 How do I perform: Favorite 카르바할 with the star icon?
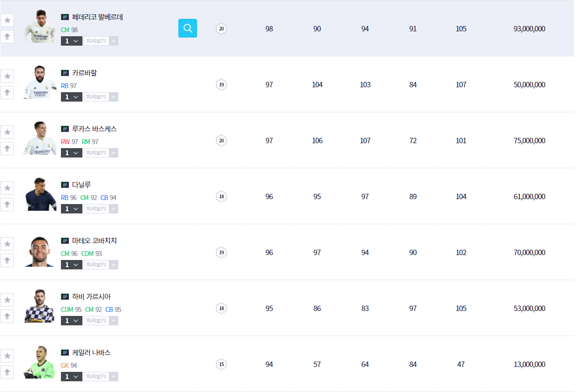pyautogui.click(x=7, y=76)
